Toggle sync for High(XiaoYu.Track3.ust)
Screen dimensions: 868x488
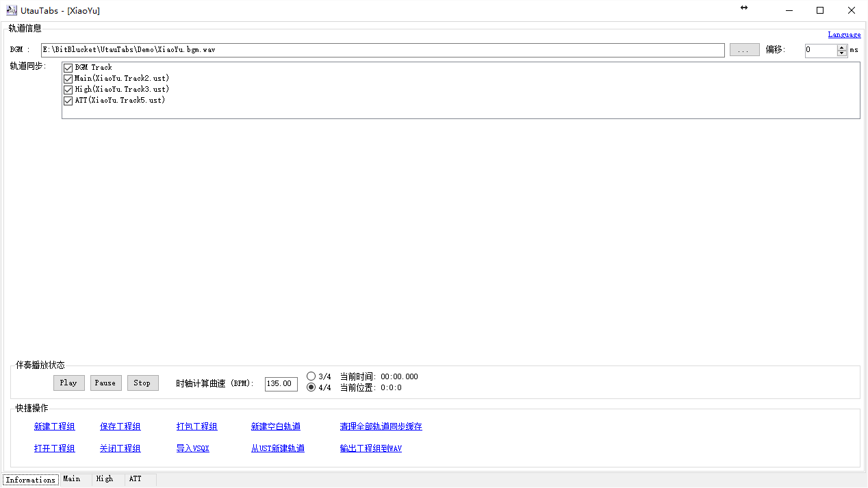tap(68, 90)
